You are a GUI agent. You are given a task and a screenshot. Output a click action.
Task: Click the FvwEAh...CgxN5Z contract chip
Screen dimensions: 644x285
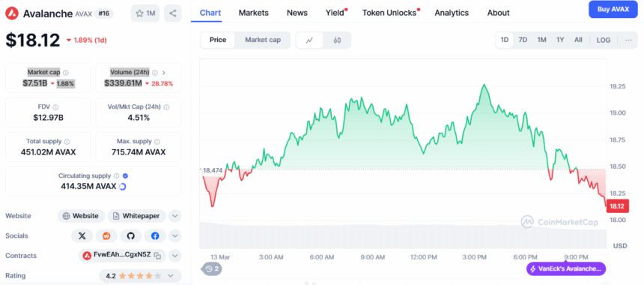click(x=122, y=256)
